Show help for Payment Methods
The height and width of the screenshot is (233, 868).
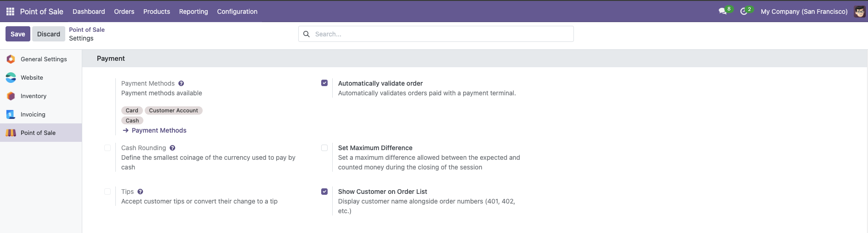[x=181, y=83]
